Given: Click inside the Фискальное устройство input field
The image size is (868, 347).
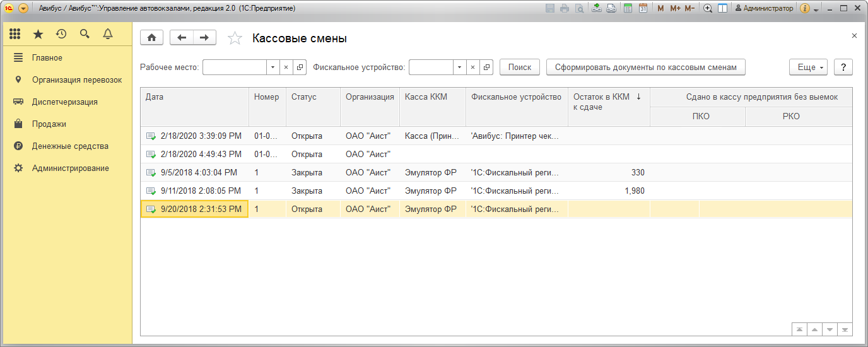Looking at the screenshot, I should coord(431,67).
